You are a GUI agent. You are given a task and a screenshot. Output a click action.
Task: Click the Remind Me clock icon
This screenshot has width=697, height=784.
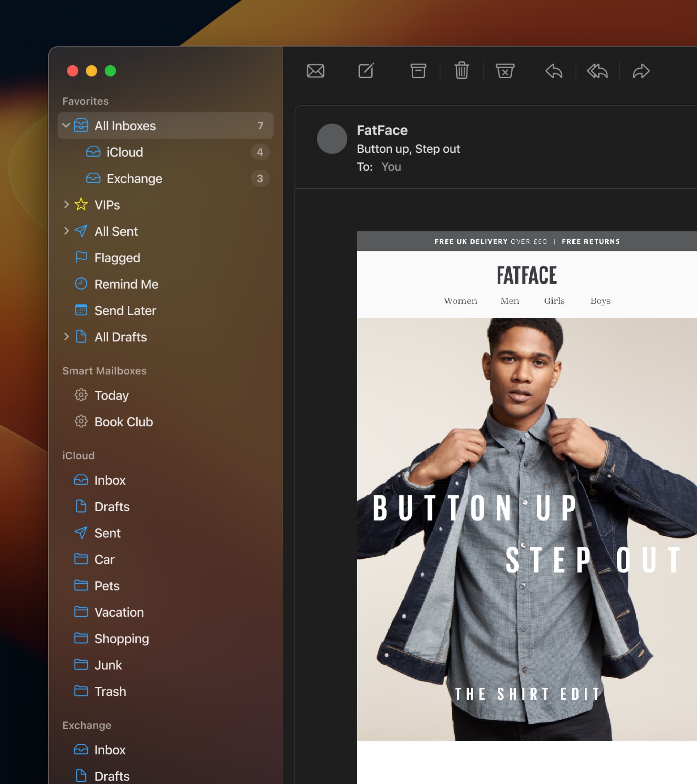click(81, 284)
